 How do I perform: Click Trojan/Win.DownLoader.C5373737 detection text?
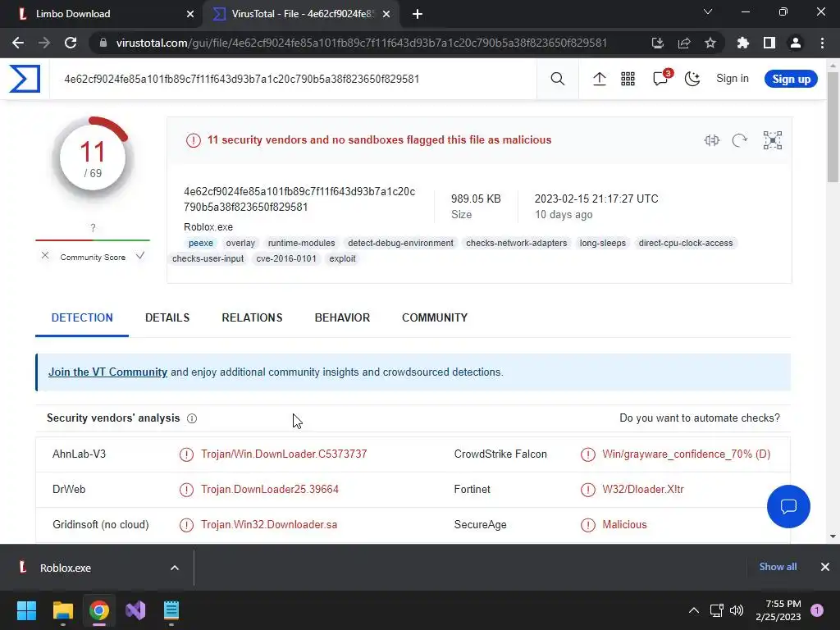(284, 454)
